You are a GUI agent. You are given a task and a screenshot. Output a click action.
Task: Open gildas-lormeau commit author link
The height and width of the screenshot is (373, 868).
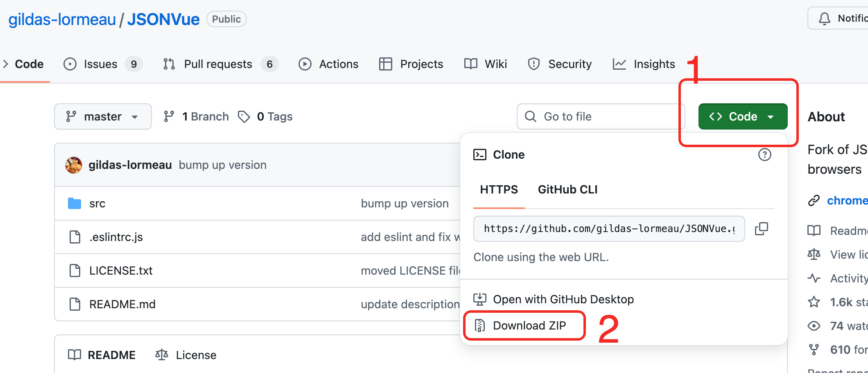pyautogui.click(x=130, y=165)
